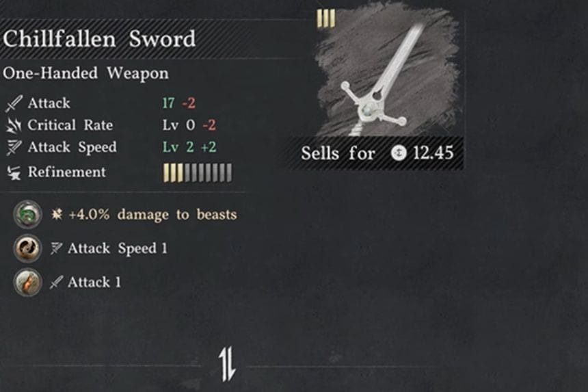Click the three gold rarity bars
Viewport: 588px width, 392px height.
tap(326, 18)
